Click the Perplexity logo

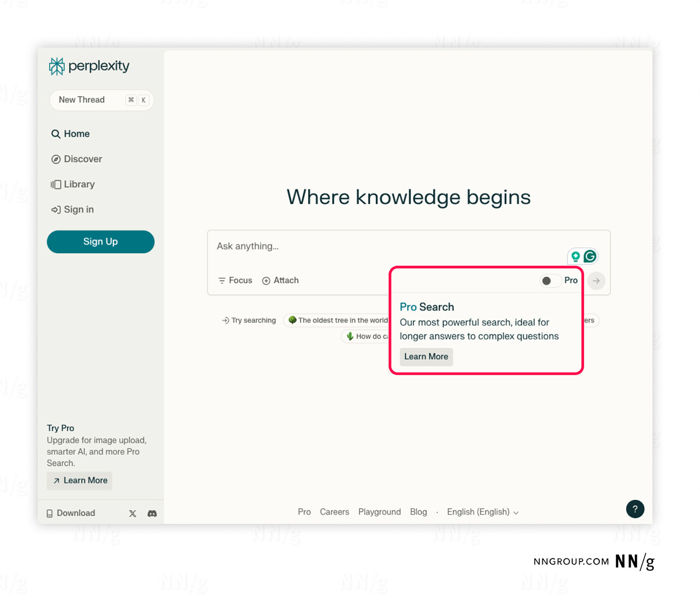point(89,66)
